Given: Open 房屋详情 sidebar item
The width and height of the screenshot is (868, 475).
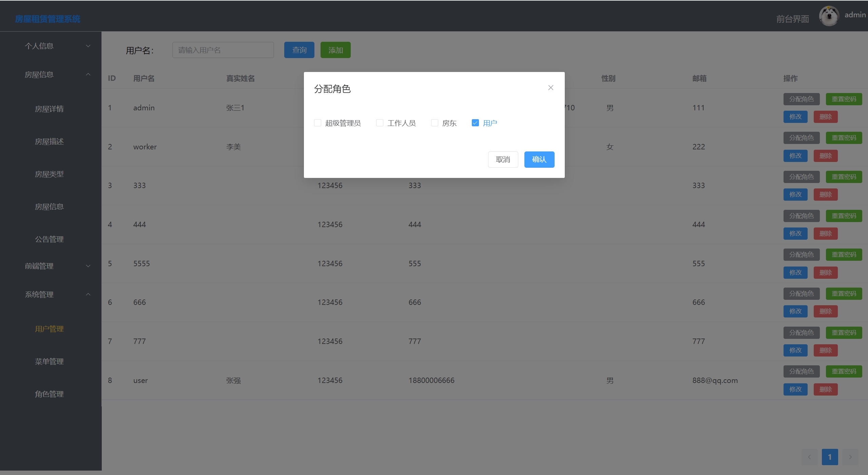Looking at the screenshot, I should click(x=49, y=109).
